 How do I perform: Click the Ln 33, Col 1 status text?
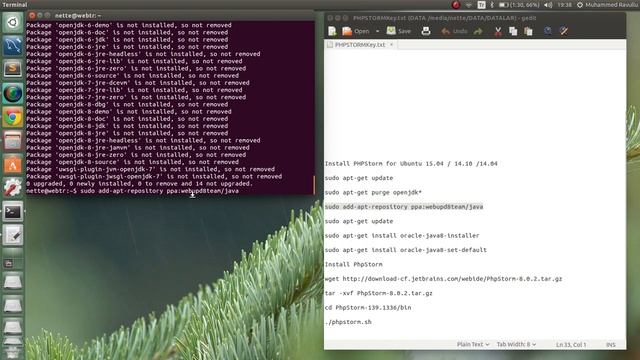[x=571, y=345]
